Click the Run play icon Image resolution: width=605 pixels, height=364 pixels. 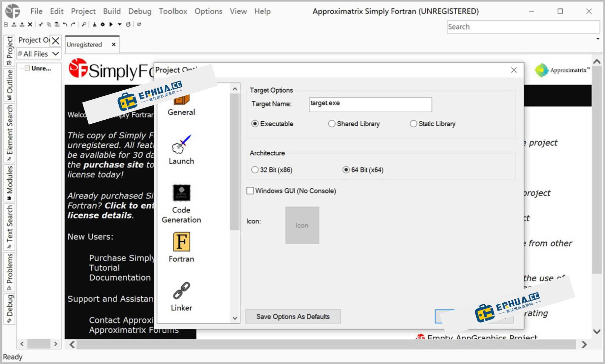[x=111, y=24]
